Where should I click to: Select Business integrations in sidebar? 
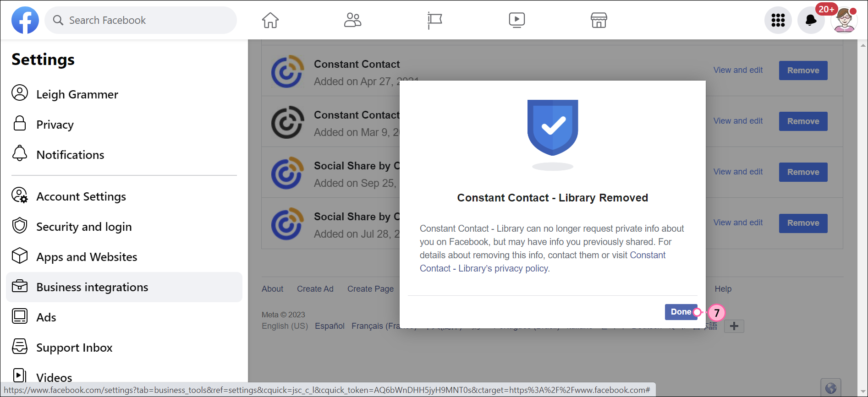coord(124,287)
